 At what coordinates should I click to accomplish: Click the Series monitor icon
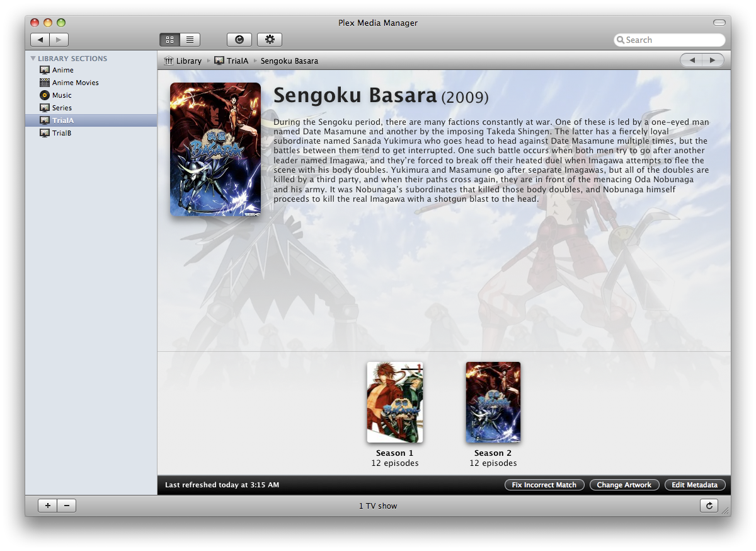44,108
